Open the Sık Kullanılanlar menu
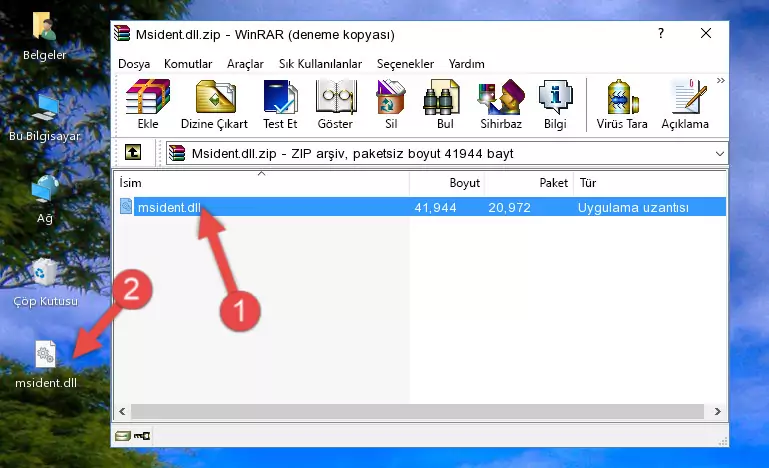The height and width of the screenshot is (468, 769). 320,64
